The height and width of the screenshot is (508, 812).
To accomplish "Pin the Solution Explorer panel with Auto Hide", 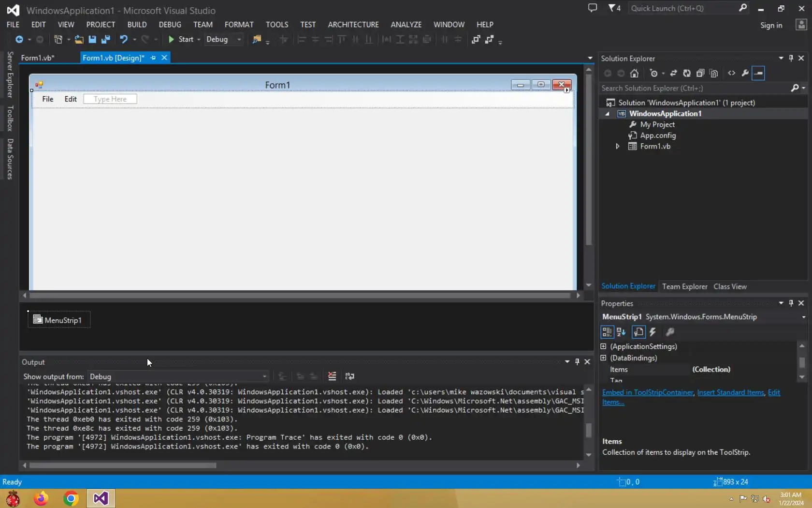I will point(791,58).
